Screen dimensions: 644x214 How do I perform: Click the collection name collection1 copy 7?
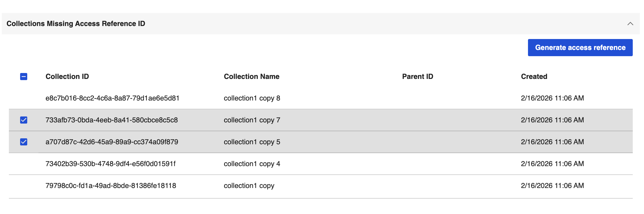[x=252, y=120]
